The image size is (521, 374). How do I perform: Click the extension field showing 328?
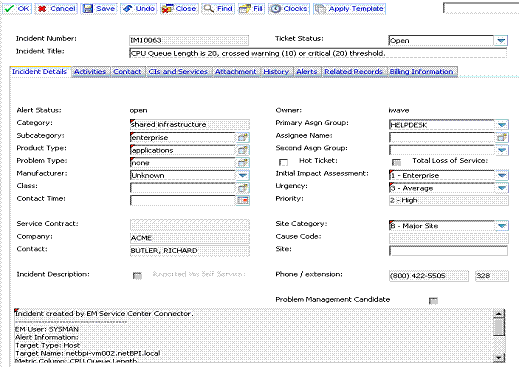tap(492, 276)
